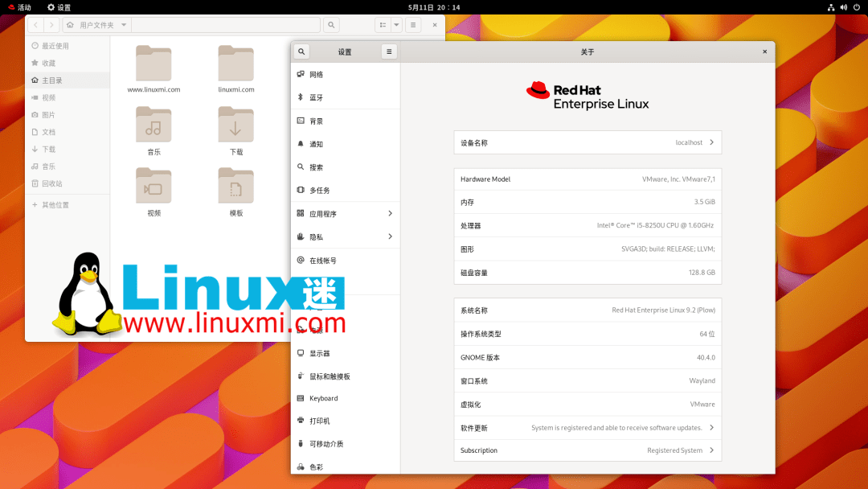868x489 pixels.
Task: Expand the 隐私 privacy chevron
Action: tap(391, 236)
